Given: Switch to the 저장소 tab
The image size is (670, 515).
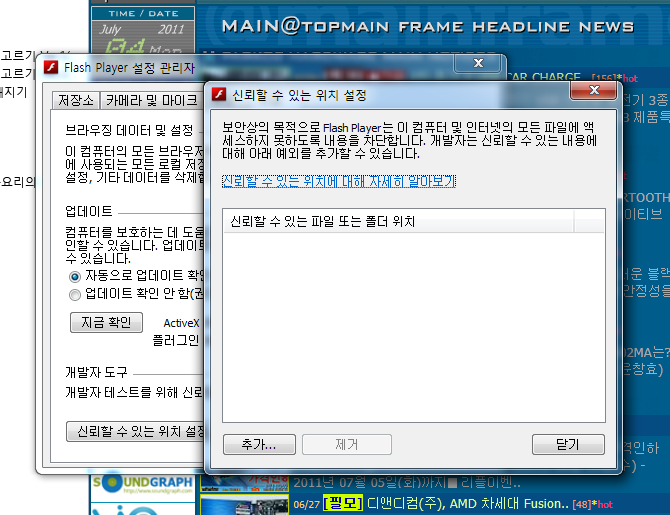Looking at the screenshot, I should [x=76, y=100].
